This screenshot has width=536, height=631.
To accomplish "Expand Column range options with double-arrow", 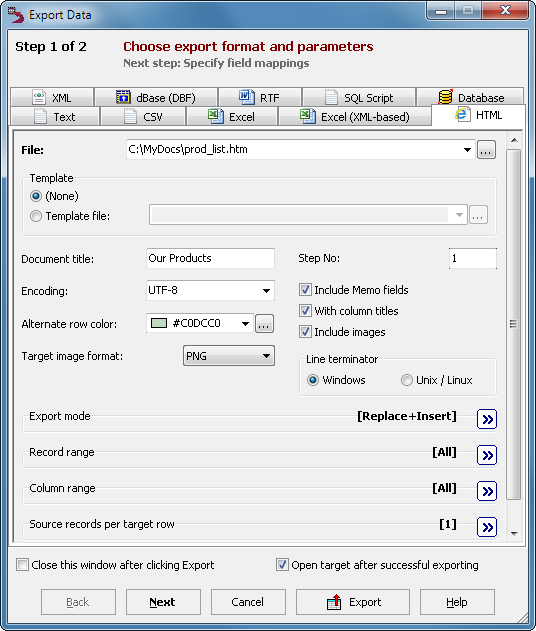I will (x=487, y=491).
